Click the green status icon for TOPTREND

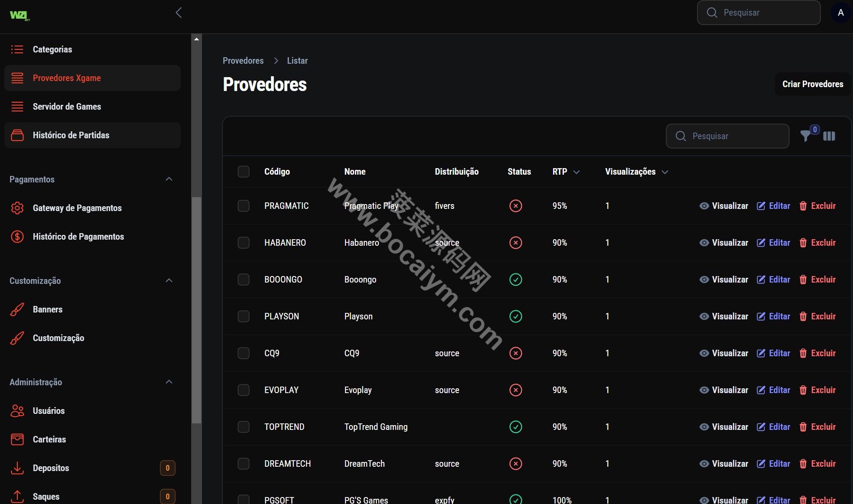tap(515, 427)
